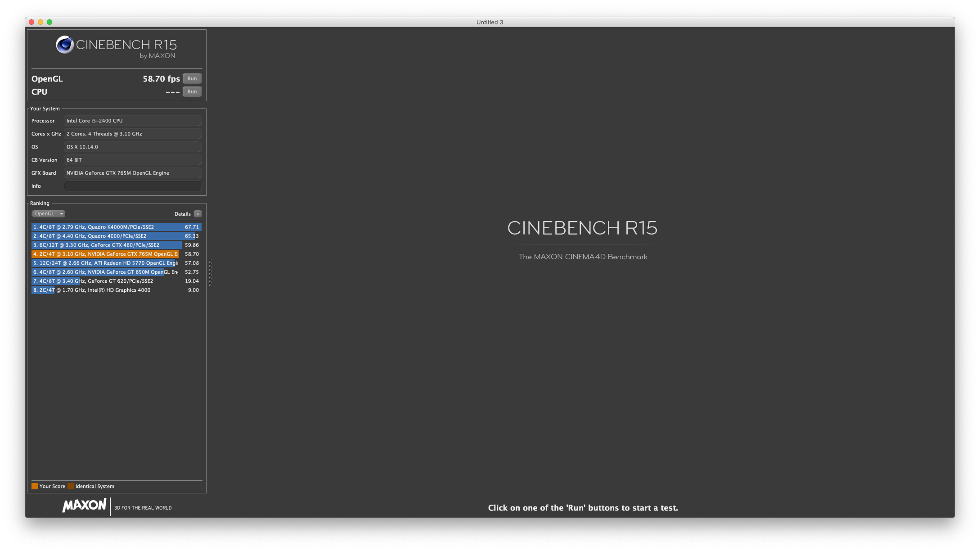This screenshot has width=980, height=551.
Task: Run the OpenGL benchmark test
Action: point(192,78)
